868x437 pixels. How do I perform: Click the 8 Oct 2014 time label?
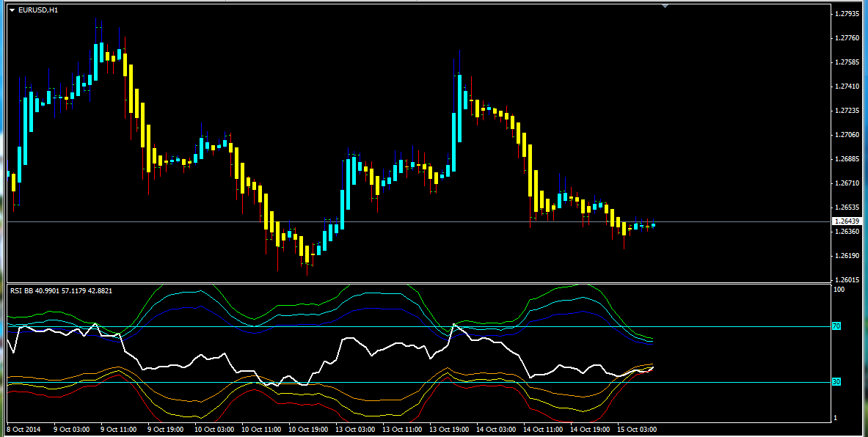pyautogui.click(x=23, y=429)
